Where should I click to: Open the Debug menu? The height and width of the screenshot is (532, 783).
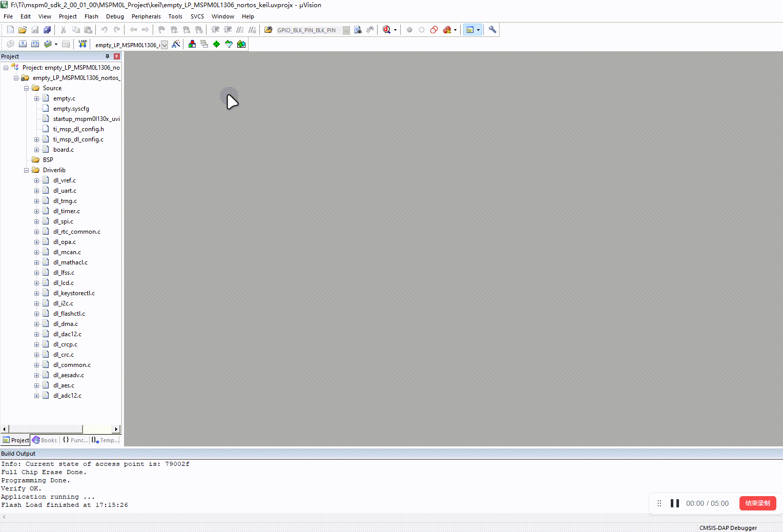pyautogui.click(x=115, y=16)
